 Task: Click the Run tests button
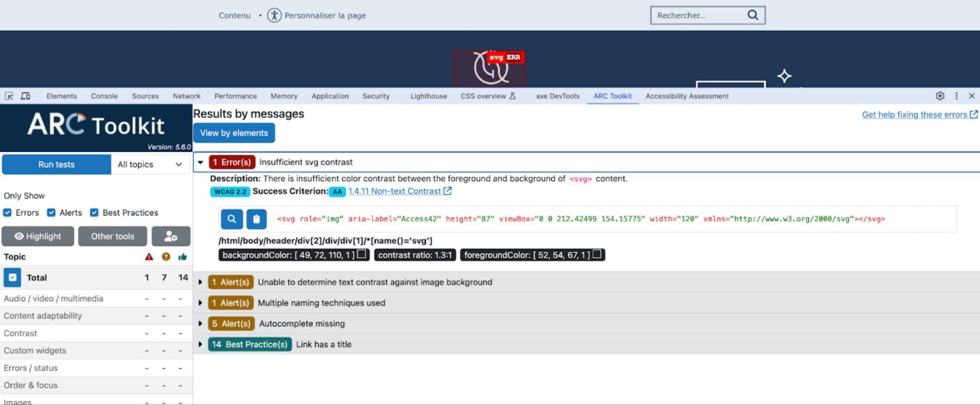(x=57, y=164)
